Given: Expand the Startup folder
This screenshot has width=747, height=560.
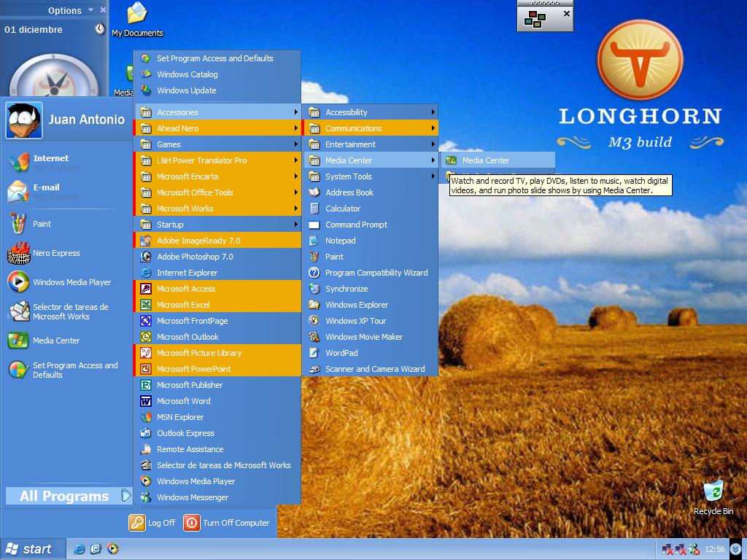Looking at the screenshot, I should (217, 225).
